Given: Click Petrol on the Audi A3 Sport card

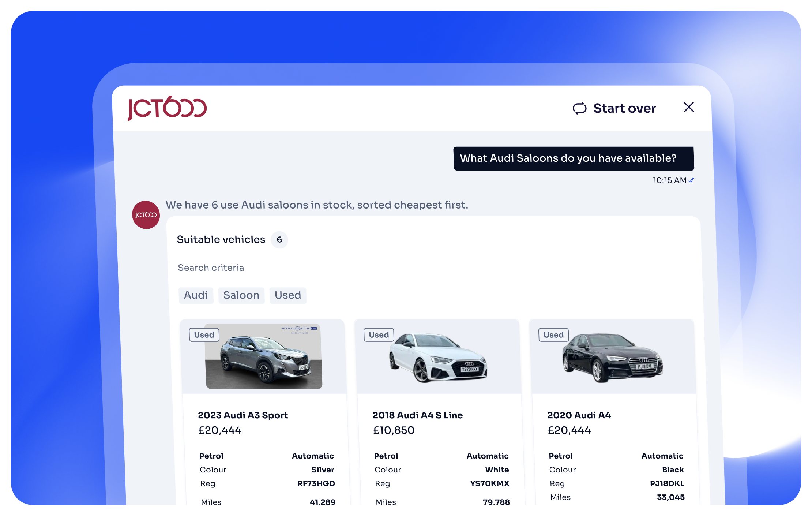Looking at the screenshot, I should pyautogui.click(x=211, y=456).
